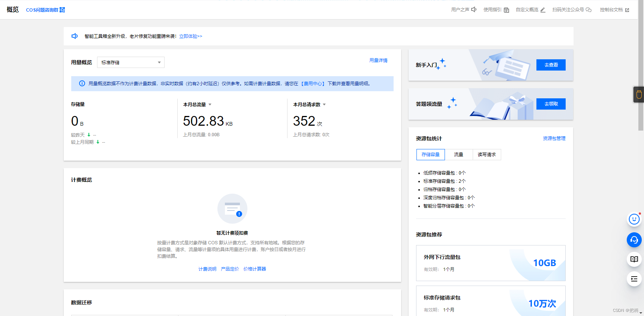Open the 费用中心 link
Image resolution: width=644 pixels, height=316 pixels.
tap(313, 84)
